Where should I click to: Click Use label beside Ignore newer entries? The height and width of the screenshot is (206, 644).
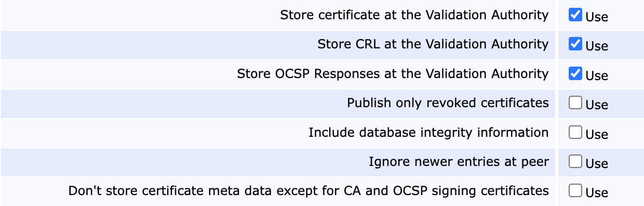click(597, 163)
